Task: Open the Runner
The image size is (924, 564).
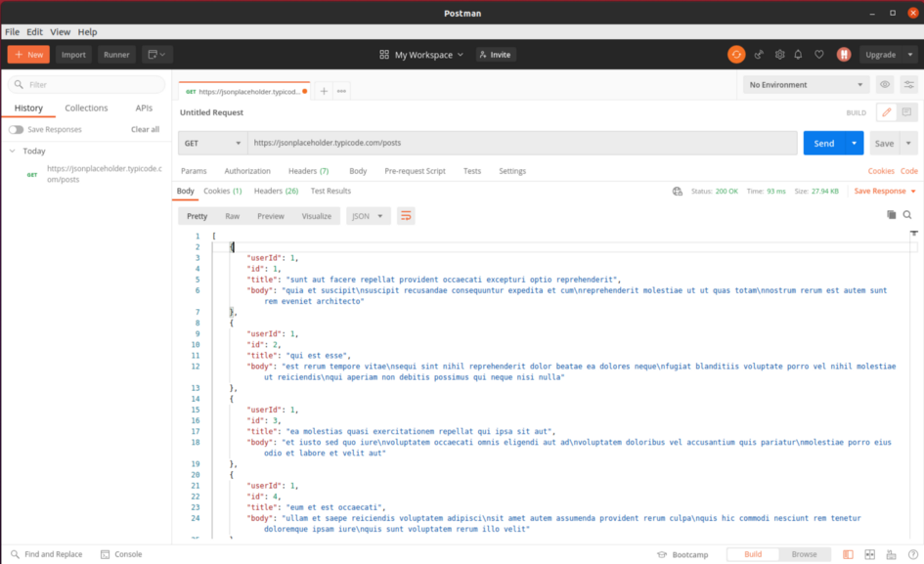Action: point(116,54)
